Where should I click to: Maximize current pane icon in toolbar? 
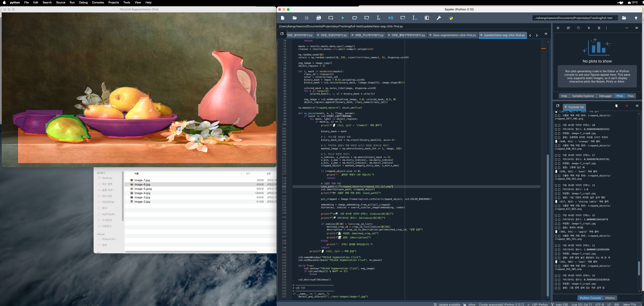(x=427, y=18)
